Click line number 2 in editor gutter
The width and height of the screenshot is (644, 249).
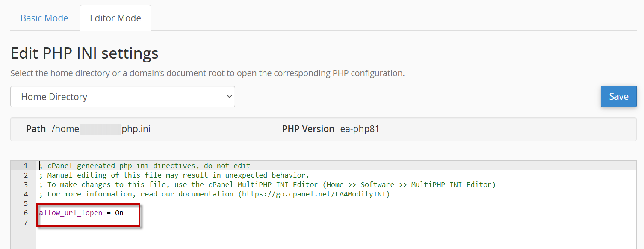pos(26,175)
